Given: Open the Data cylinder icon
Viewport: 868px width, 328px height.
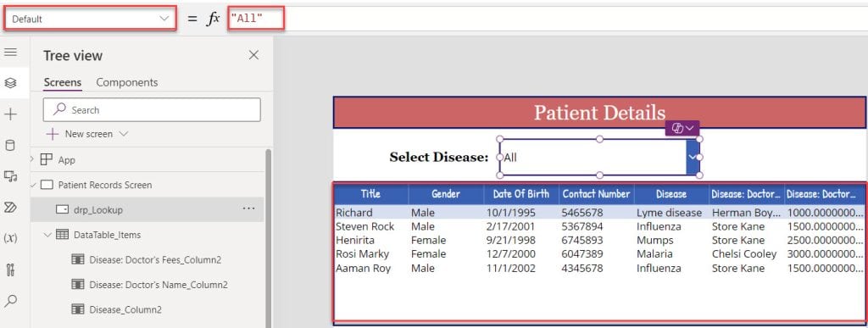Looking at the screenshot, I should point(10,146).
